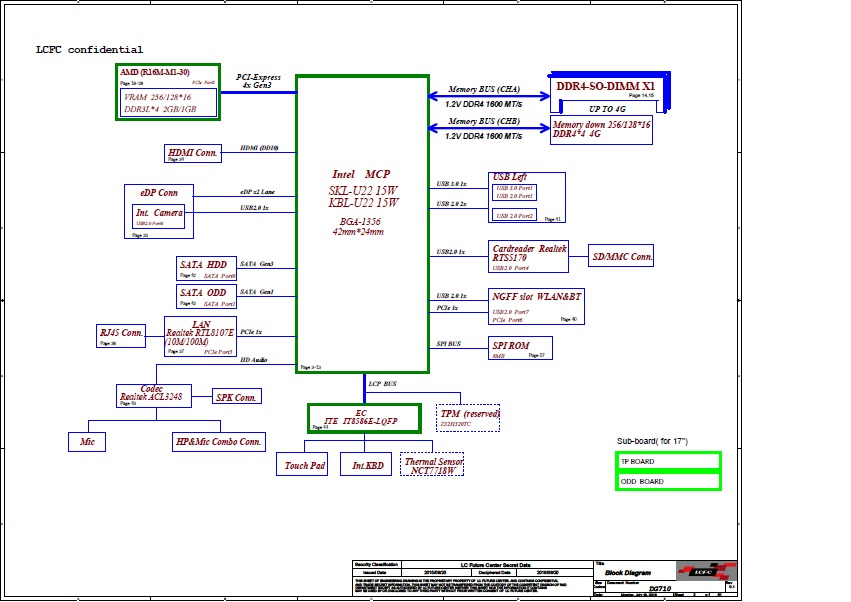Select the Memory BUS (CHB) label

[484, 122]
